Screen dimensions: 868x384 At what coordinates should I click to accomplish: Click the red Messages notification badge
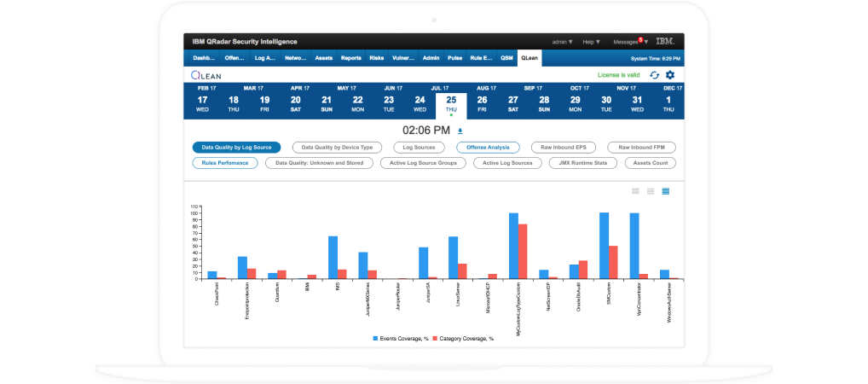point(640,39)
